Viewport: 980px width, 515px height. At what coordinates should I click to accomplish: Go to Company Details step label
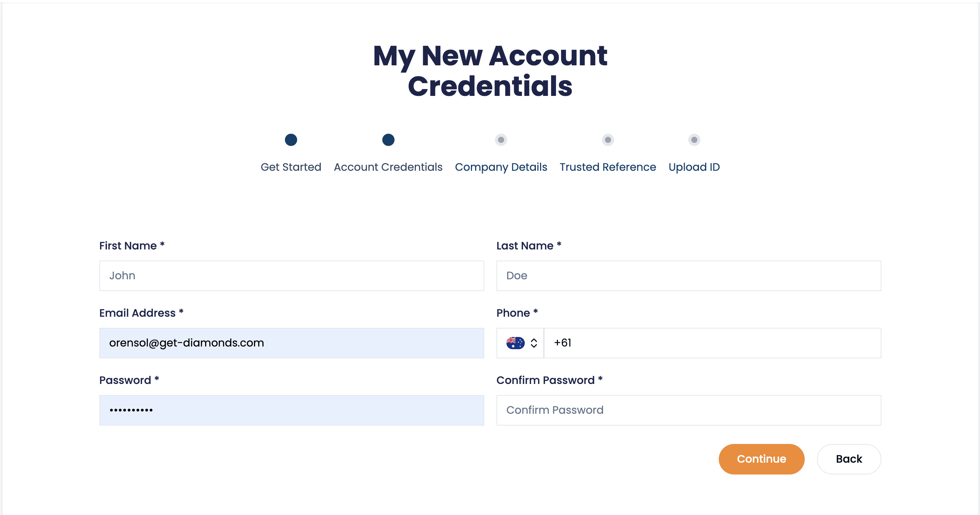pos(501,167)
